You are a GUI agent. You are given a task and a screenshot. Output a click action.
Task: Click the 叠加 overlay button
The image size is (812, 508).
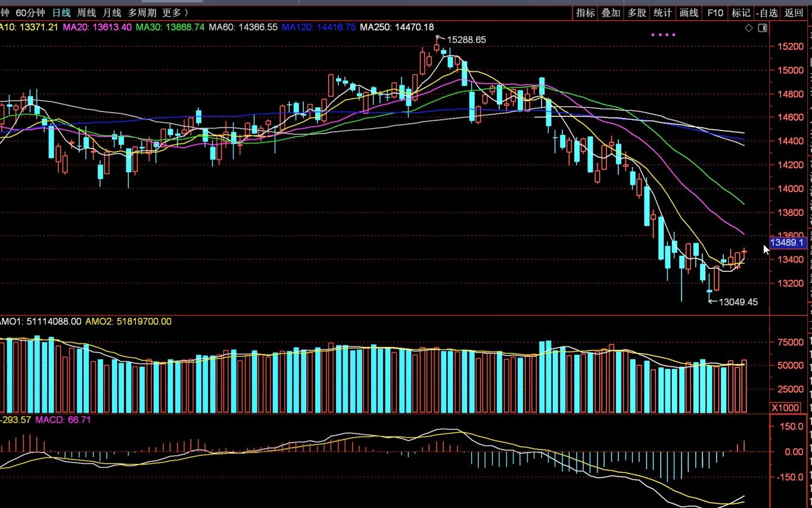point(611,13)
